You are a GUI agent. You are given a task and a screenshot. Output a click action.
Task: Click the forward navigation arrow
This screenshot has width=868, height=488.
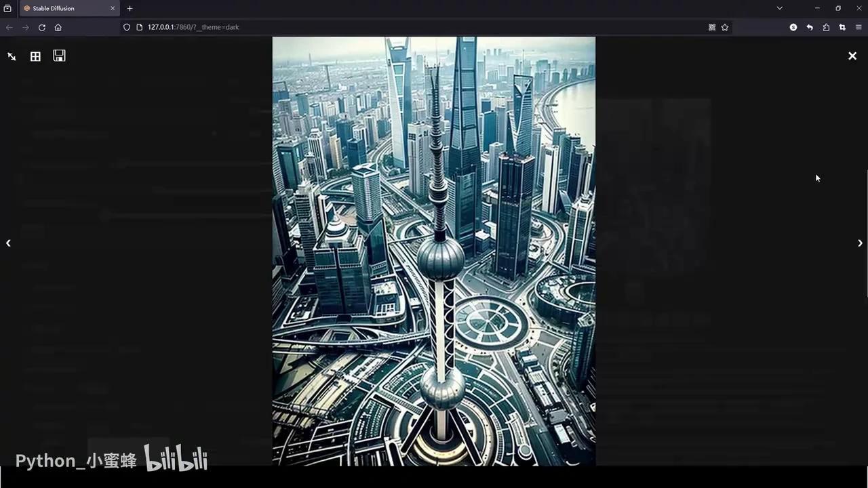pos(26,27)
